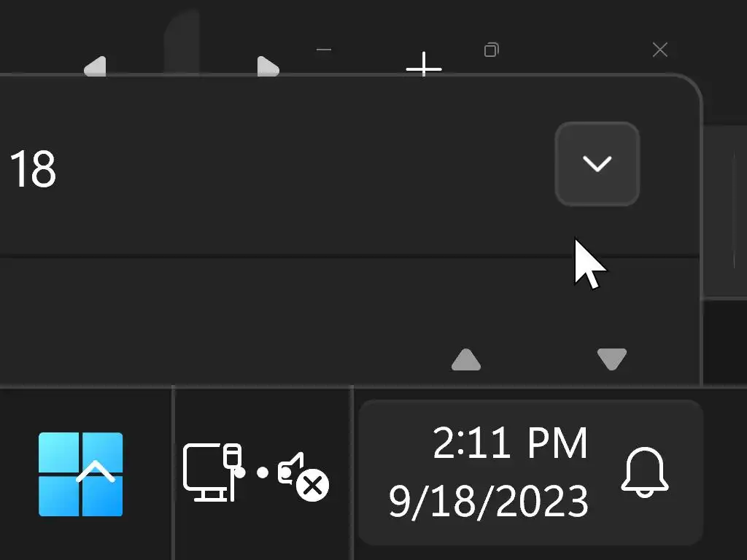Click the muted speaker volume icon
The height and width of the screenshot is (560, 747).
pyautogui.click(x=303, y=476)
